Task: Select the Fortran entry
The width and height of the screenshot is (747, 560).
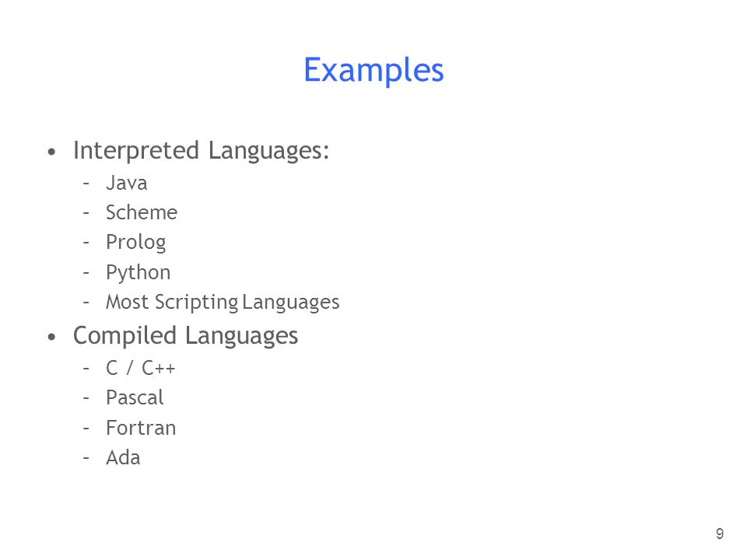Action: click(141, 428)
